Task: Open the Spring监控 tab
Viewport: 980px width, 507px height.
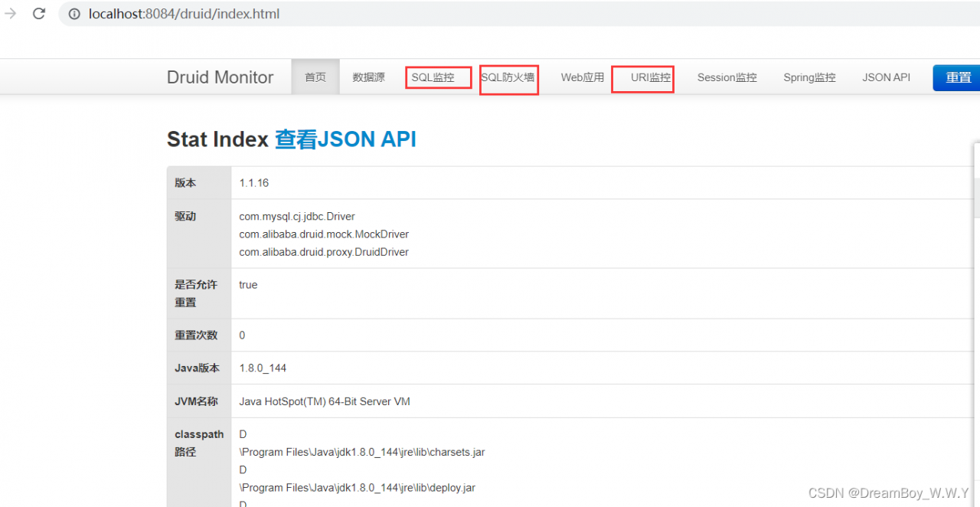Action: (809, 77)
